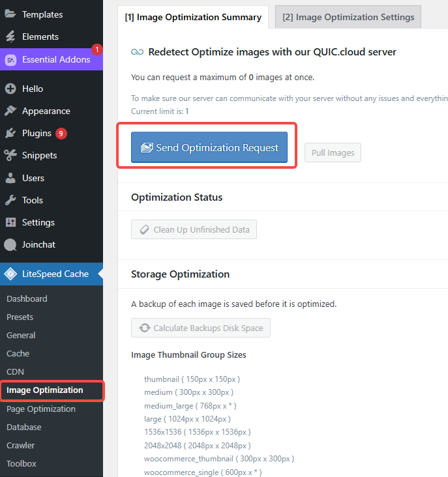This screenshot has width=448, height=477.
Task: Open LiteSpeed General submenu
Action: (x=21, y=335)
